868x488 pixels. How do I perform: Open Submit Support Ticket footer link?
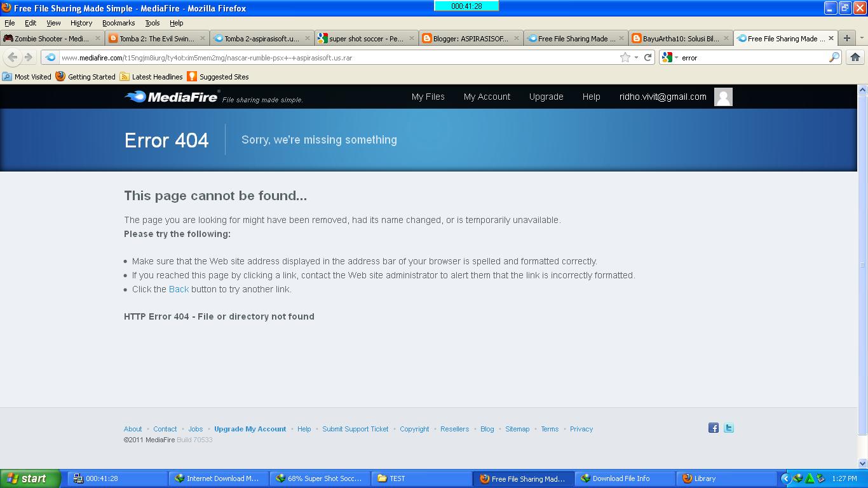point(355,429)
